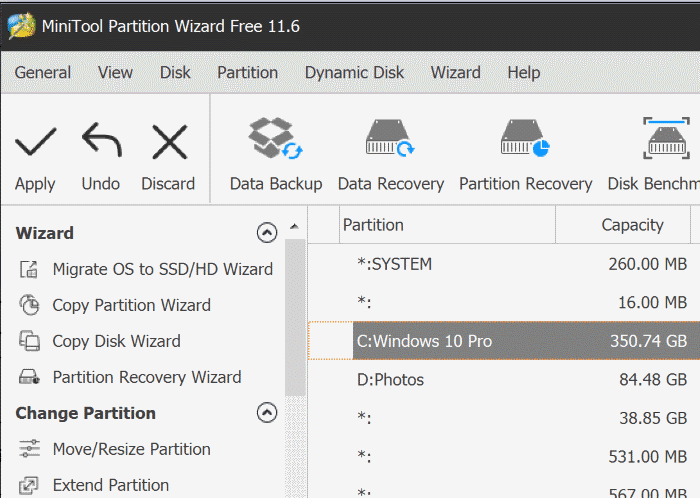Click the Move/Resize Partition sliders icon
The height and width of the screenshot is (498, 700).
click(29, 448)
